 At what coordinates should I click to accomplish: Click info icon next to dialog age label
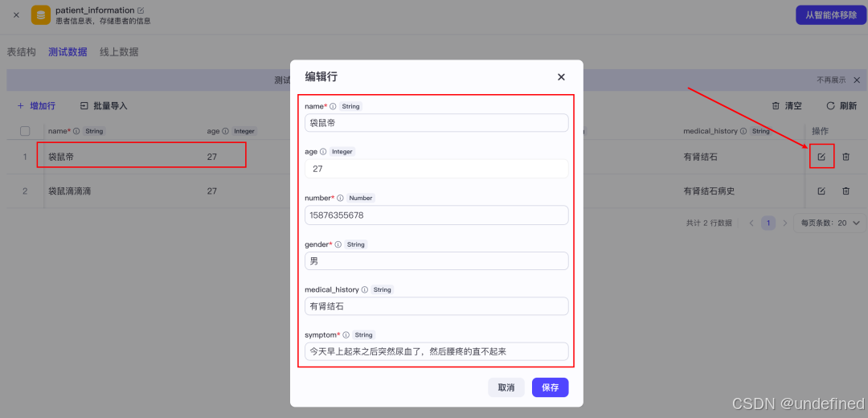pos(323,151)
